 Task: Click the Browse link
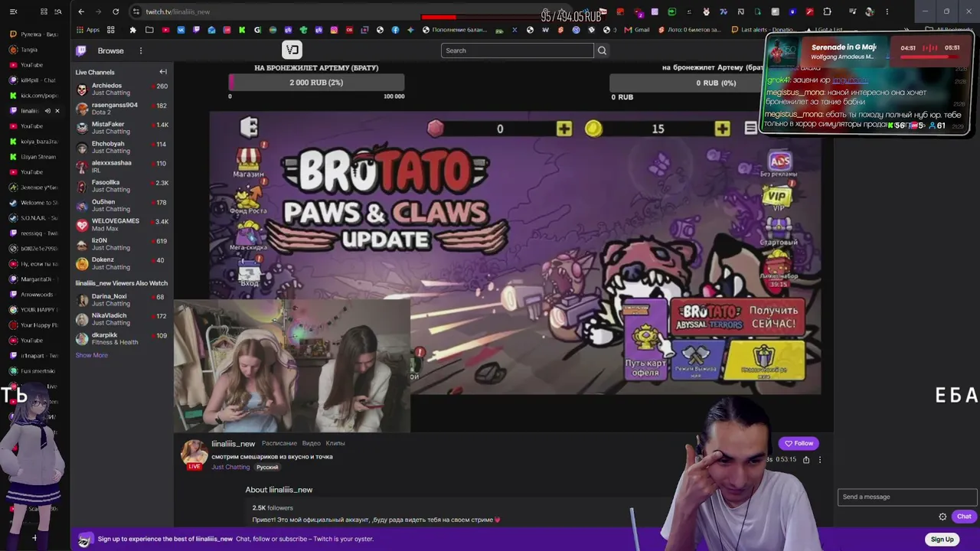pyautogui.click(x=110, y=51)
